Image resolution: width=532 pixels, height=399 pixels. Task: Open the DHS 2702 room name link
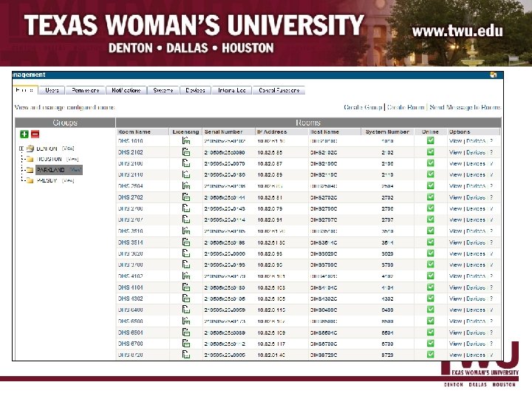coord(131,197)
